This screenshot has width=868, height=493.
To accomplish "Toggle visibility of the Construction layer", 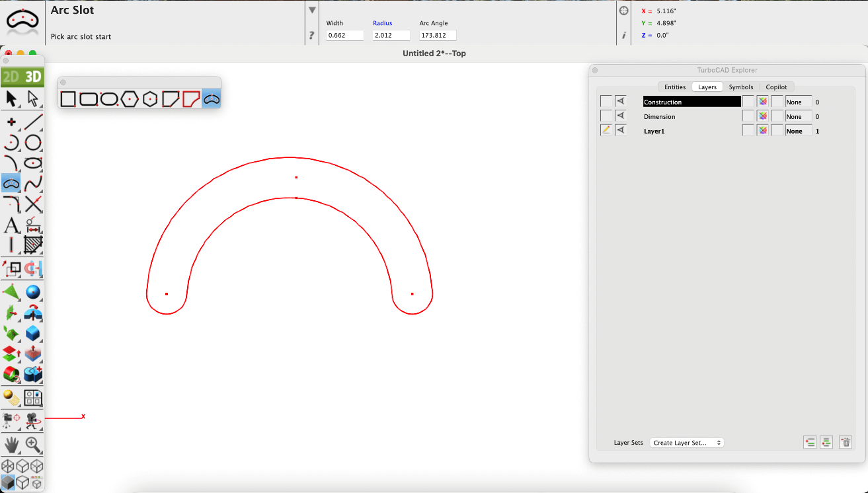I will point(621,102).
